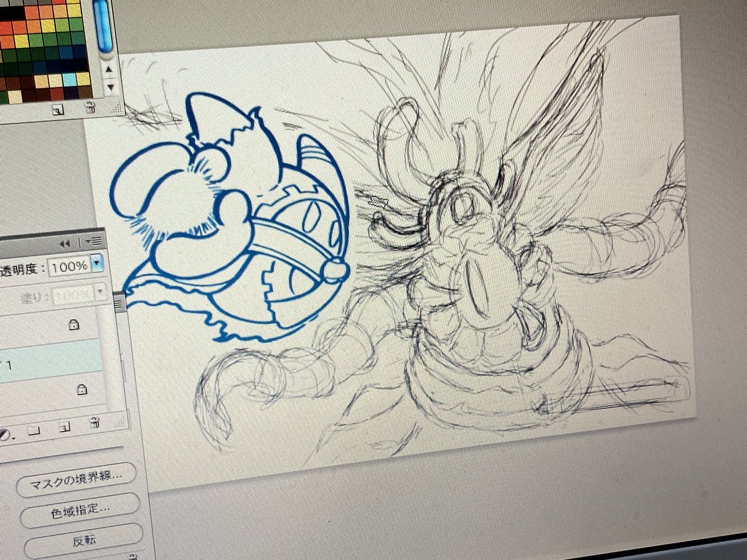The height and width of the screenshot is (560, 747).
Task: Create a new layer in Layers panel
Action: [x=65, y=426]
